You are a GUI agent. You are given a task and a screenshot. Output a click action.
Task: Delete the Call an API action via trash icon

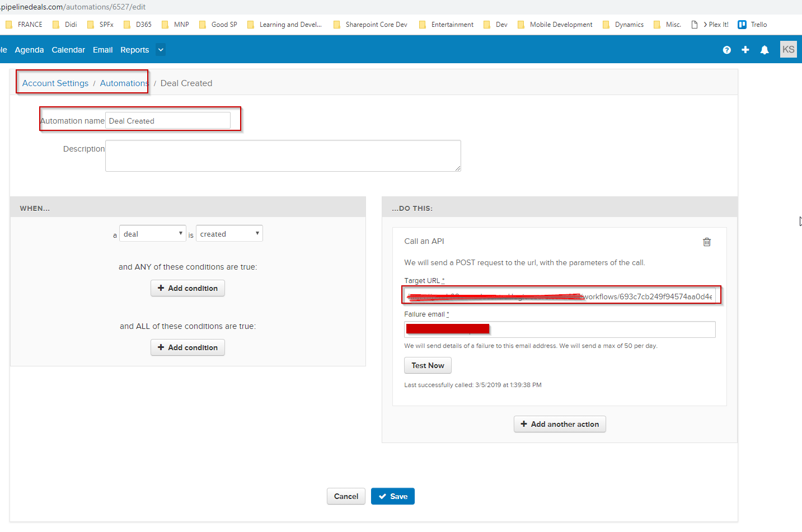pos(706,242)
